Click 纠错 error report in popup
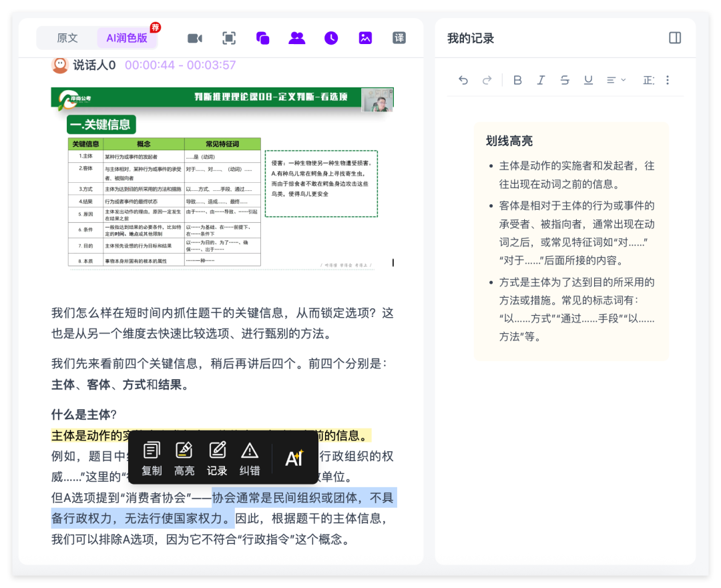This screenshot has height=588, width=721. click(250, 459)
